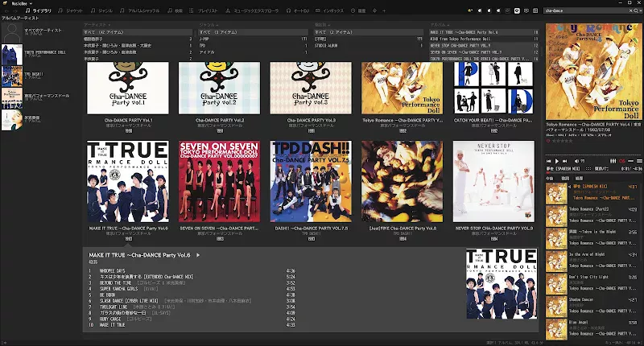Click the third white toolbar icon
Viewport: 644px width, 346px height.
click(489, 10)
